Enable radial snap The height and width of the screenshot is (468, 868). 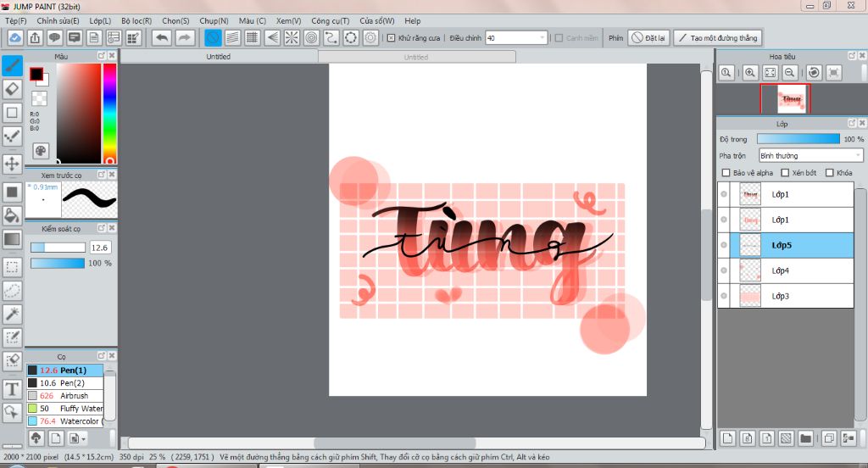point(292,37)
